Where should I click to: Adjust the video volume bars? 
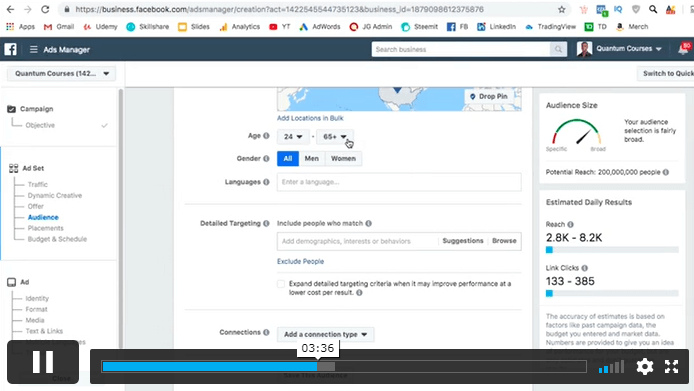coord(611,367)
